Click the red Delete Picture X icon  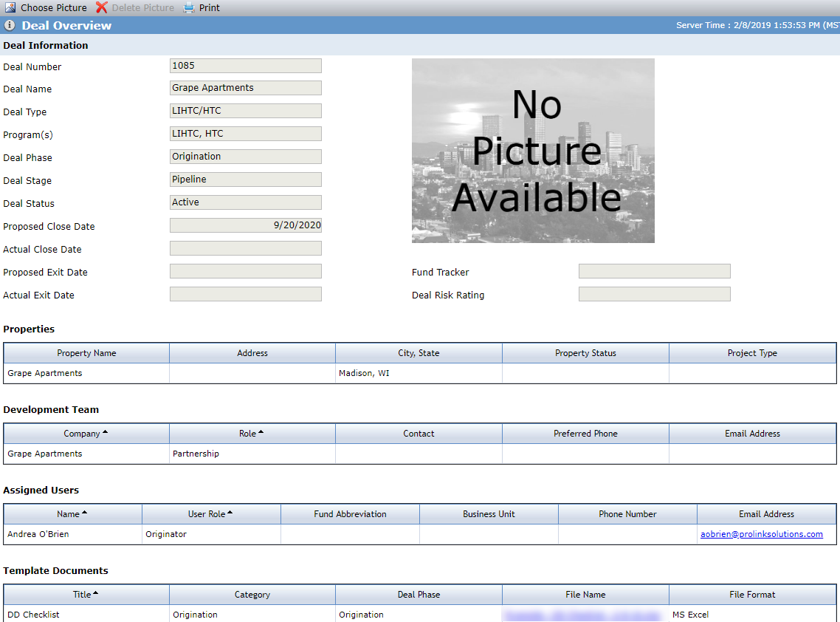click(101, 7)
